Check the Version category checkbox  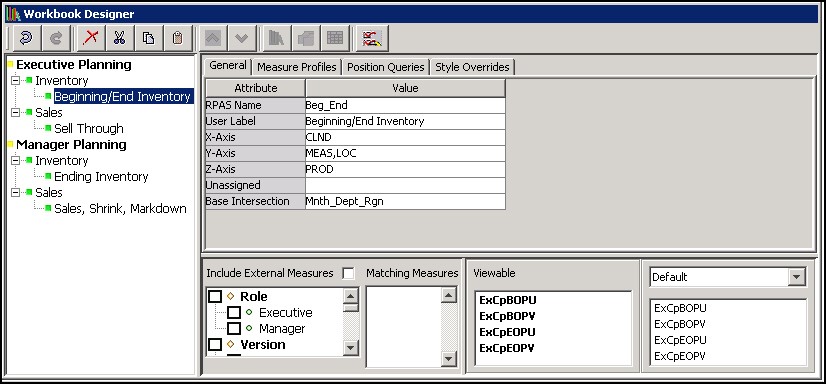[x=215, y=344]
